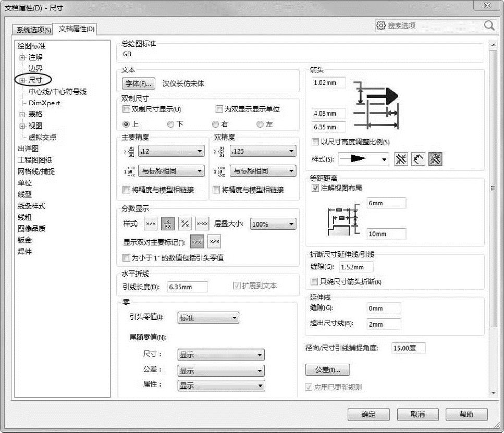This screenshot has width=504, height=433.
Task: Select 单位 in the left options list
Action: 24,183
